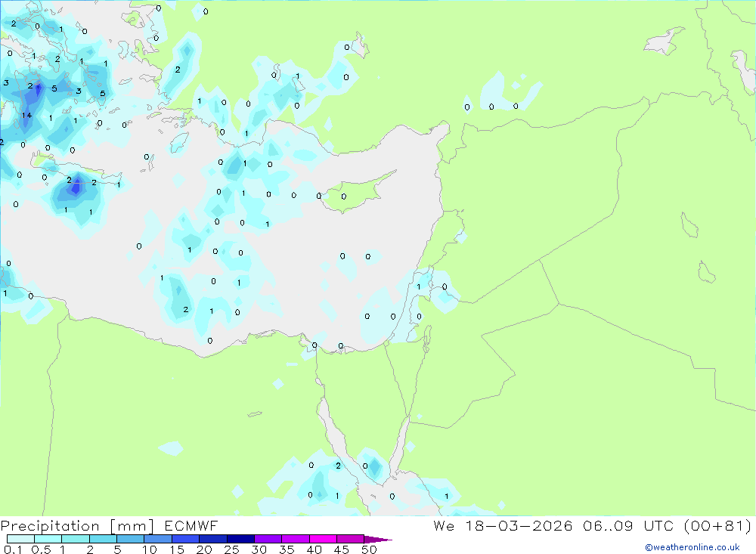Choose the 25–30 mm navy legend swatch

[240, 539]
